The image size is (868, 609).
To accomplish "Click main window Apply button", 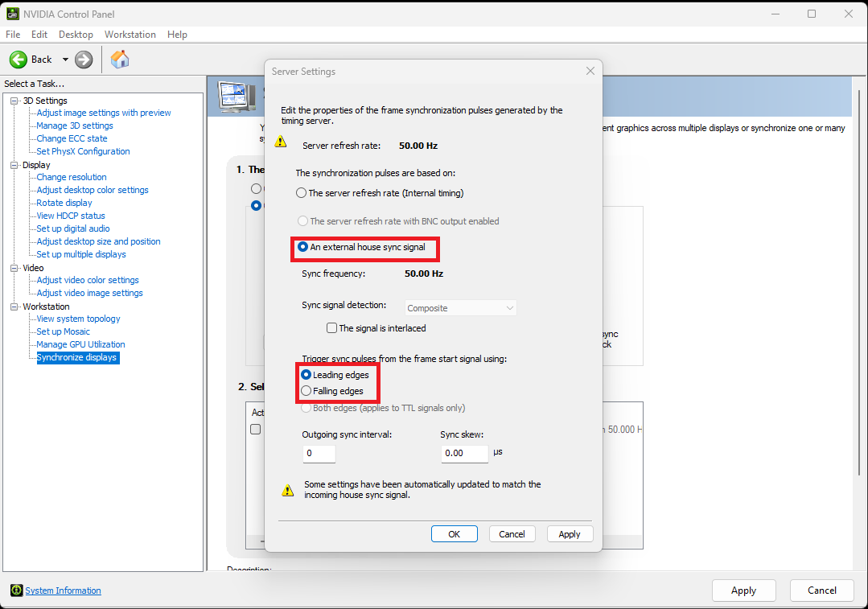I will 743,590.
